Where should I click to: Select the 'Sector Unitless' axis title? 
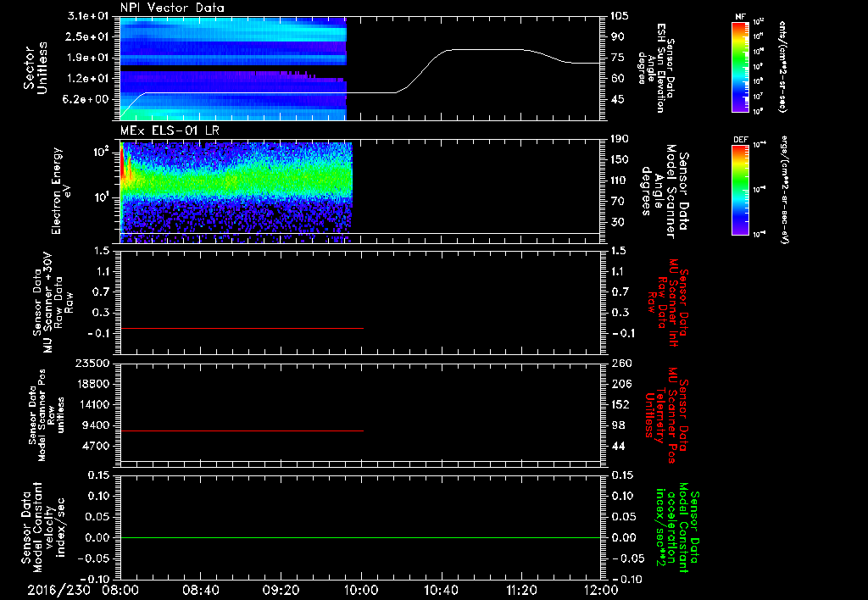click(x=36, y=68)
